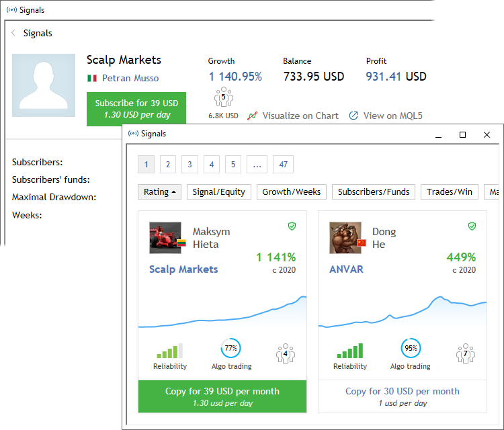Jump to last page 47

pyautogui.click(x=283, y=164)
